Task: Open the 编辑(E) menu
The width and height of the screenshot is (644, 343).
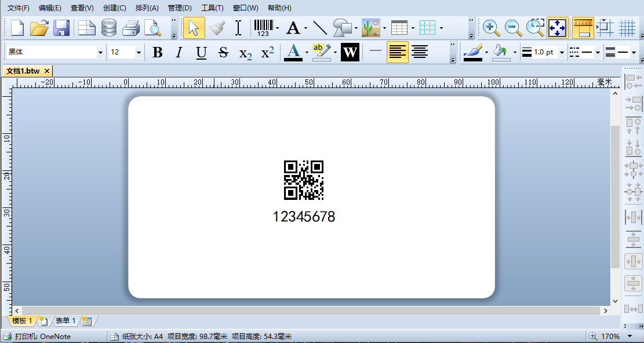Action: tap(50, 8)
